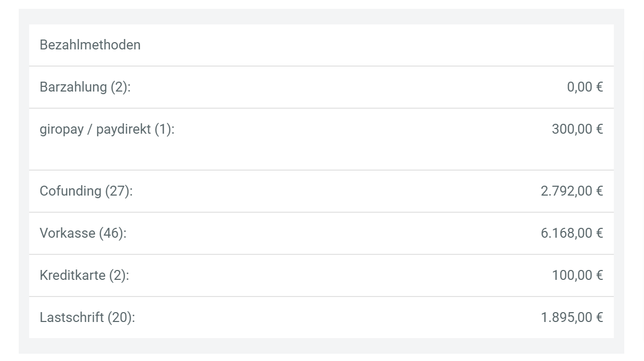This screenshot has width=644, height=361.
Task: Click the (2) count beside Kreditkarte
Action: click(x=118, y=275)
